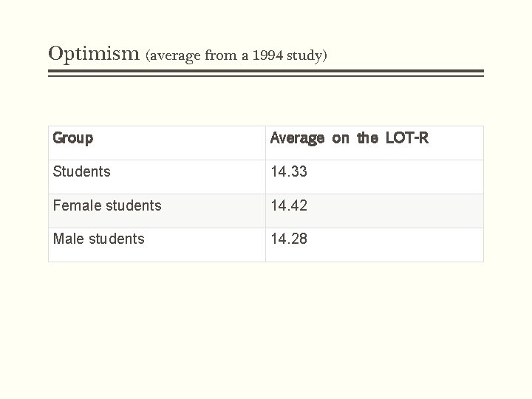532x399 pixels.
Task: Click the word "Male" in the table
Action: (x=69, y=239)
